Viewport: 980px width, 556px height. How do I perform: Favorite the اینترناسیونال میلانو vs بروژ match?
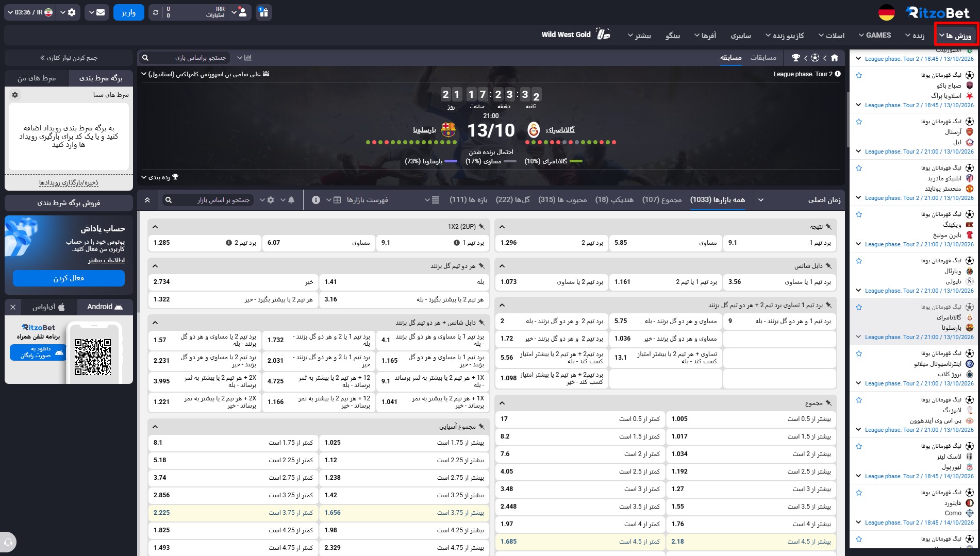(859, 353)
